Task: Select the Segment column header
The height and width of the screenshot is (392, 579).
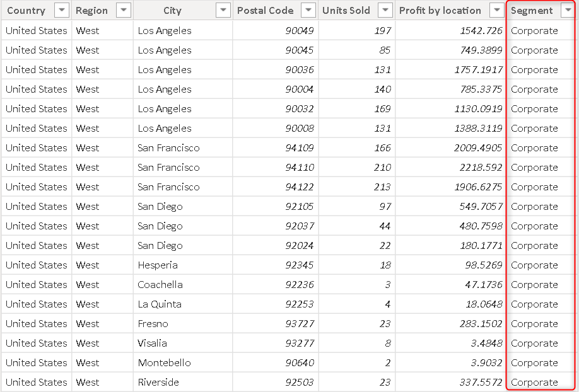Action: pyautogui.click(x=532, y=10)
